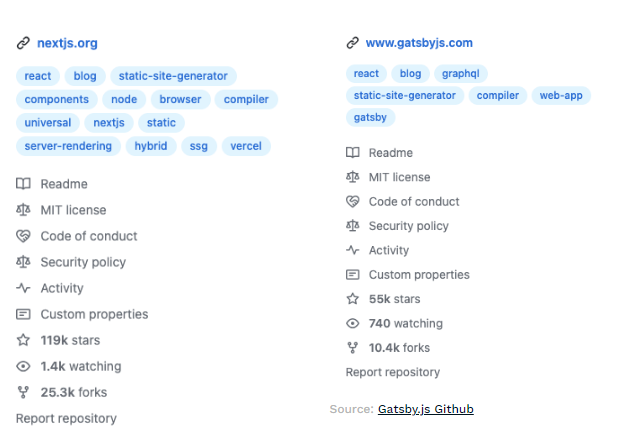
Task: Open the nextjs.org website link
Action: [67, 43]
